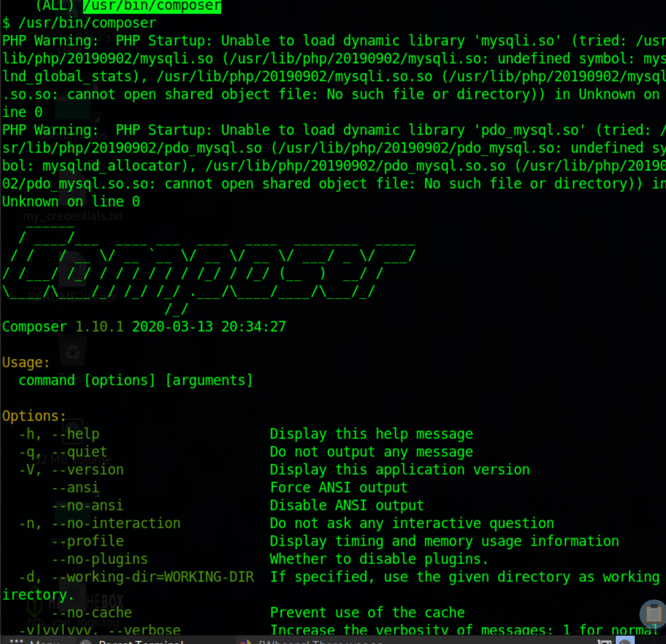The image size is (666, 644).
Task: Click 'Force ANSI output' description
Action: (x=338, y=487)
